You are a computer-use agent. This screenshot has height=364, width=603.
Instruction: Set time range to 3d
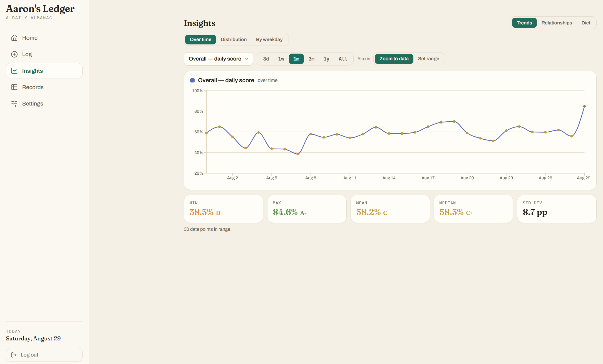(x=266, y=59)
